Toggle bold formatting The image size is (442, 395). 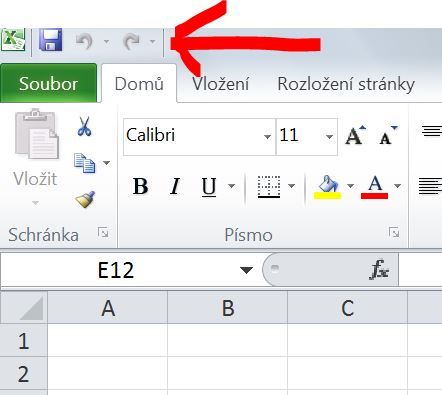pos(140,186)
